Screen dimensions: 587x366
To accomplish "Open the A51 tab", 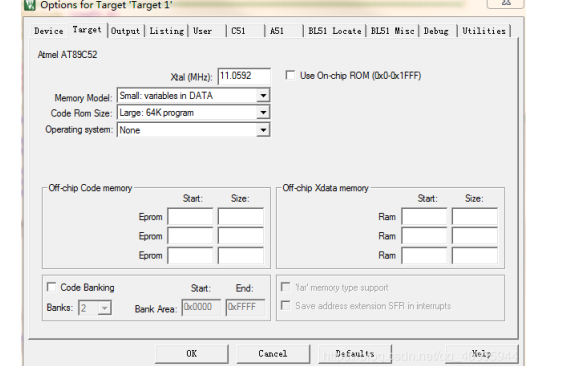I will click(x=277, y=31).
